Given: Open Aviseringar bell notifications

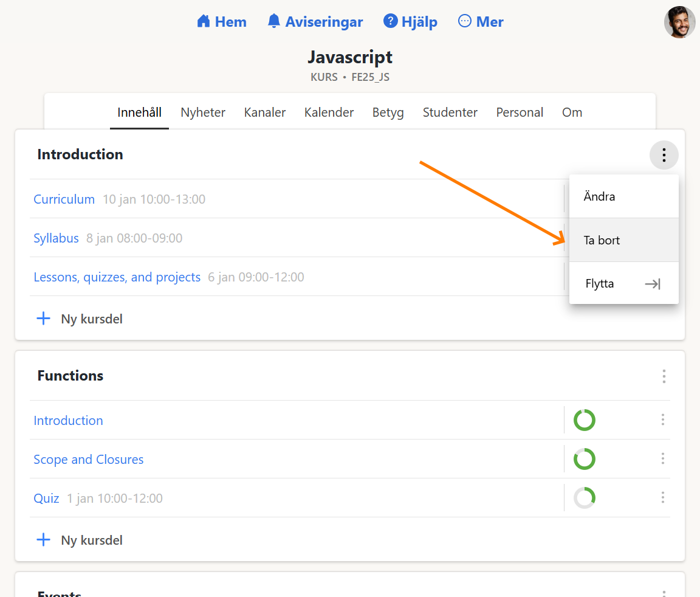Looking at the screenshot, I should (274, 22).
